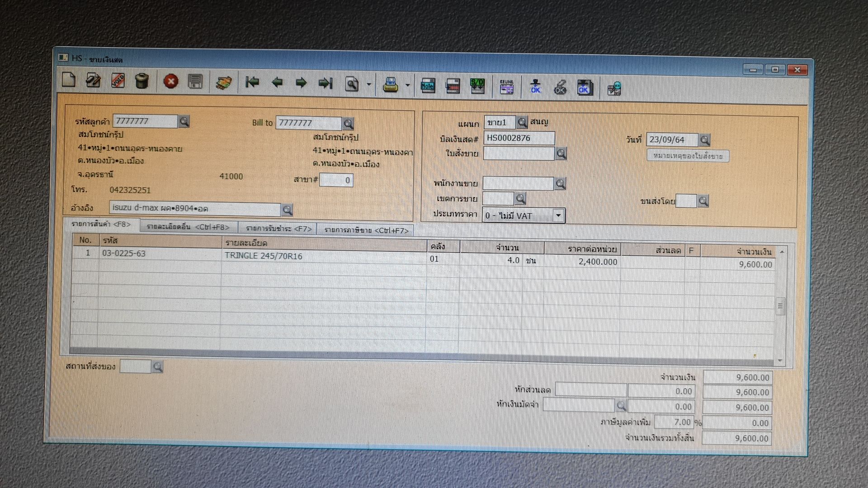Click the edit document pencil icon

(94, 80)
